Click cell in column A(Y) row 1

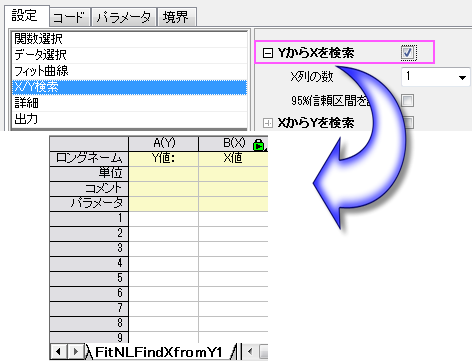164,219
